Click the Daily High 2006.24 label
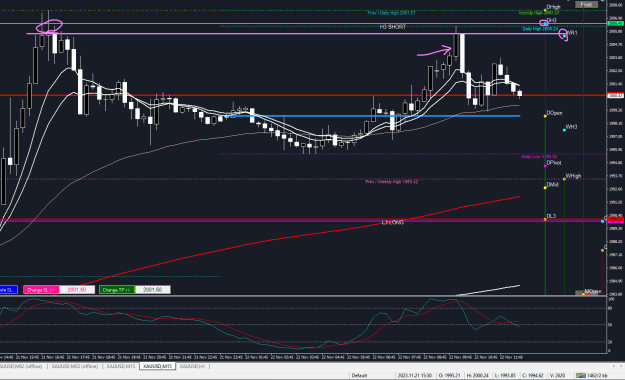The width and height of the screenshot is (625, 380). [540, 29]
